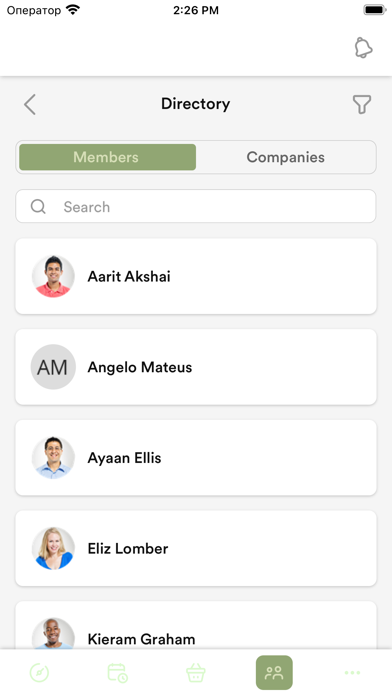This screenshot has height=696, width=392.
Task: Open the shopping basket tab icon
Action: point(195,672)
